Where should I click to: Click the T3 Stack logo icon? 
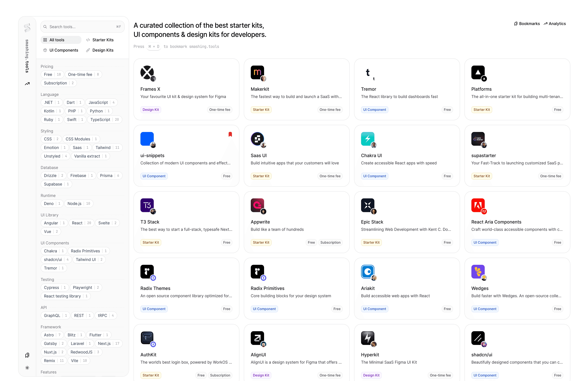click(147, 205)
